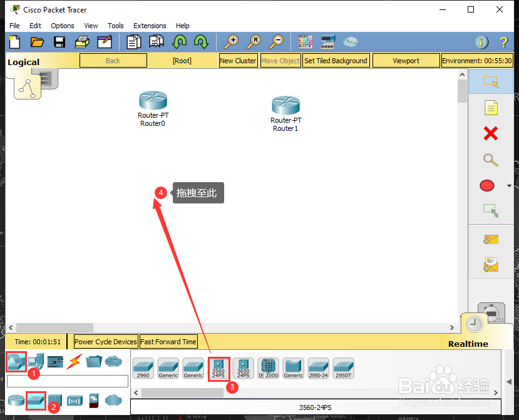This screenshot has height=420, width=519.
Task: Click the Environment time button
Action: pyautogui.click(x=477, y=61)
